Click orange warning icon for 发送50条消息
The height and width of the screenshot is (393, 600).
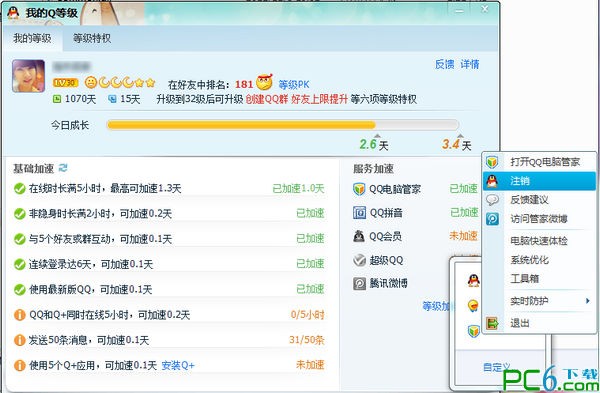tap(20, 340)
